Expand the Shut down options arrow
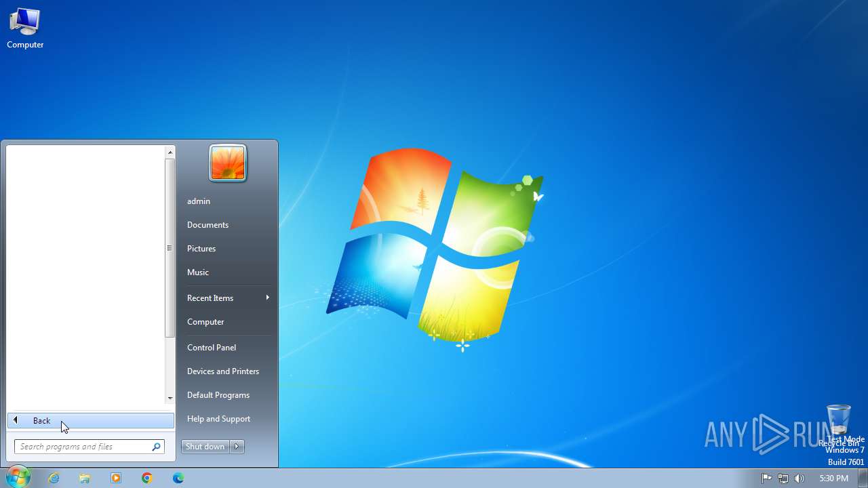 coord(237,447)
